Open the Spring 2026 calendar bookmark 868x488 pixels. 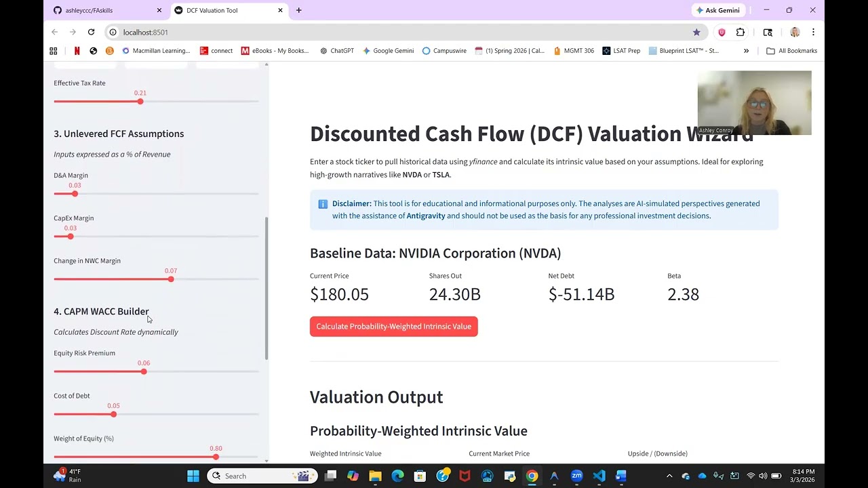point(510,51)
